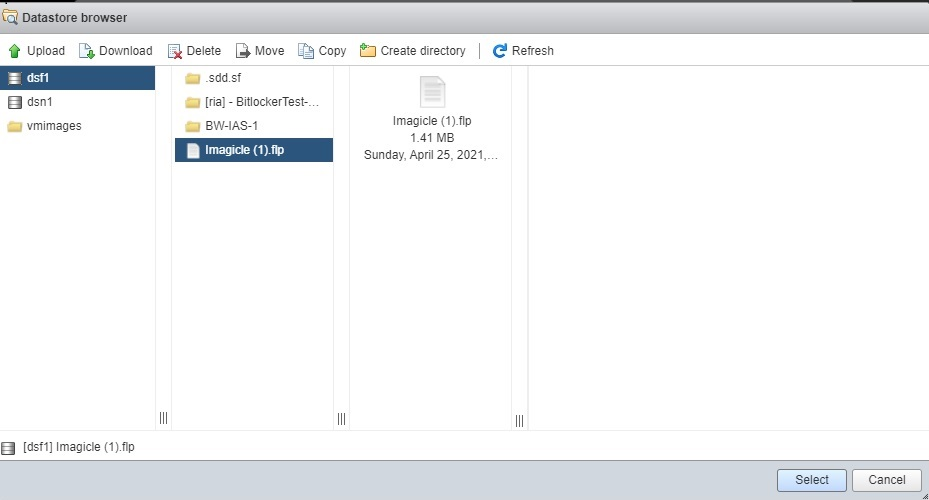Click the Upload toolbar icon

pyautogui.click(x=15, y=51)
